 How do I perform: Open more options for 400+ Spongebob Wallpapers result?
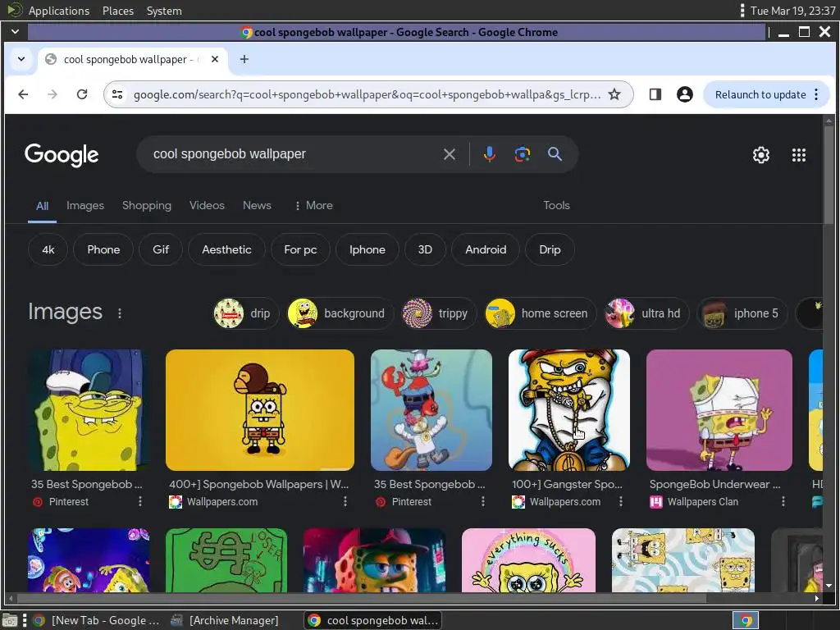pos(345,501)
